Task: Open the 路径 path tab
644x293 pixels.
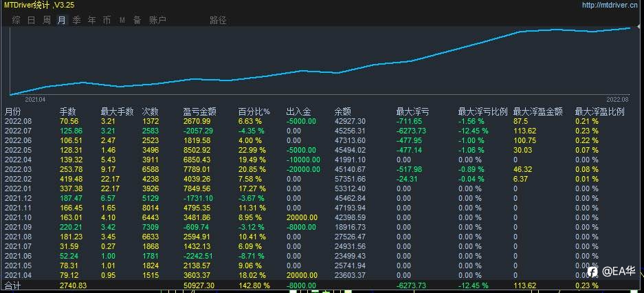Action: tap(218, 20)
